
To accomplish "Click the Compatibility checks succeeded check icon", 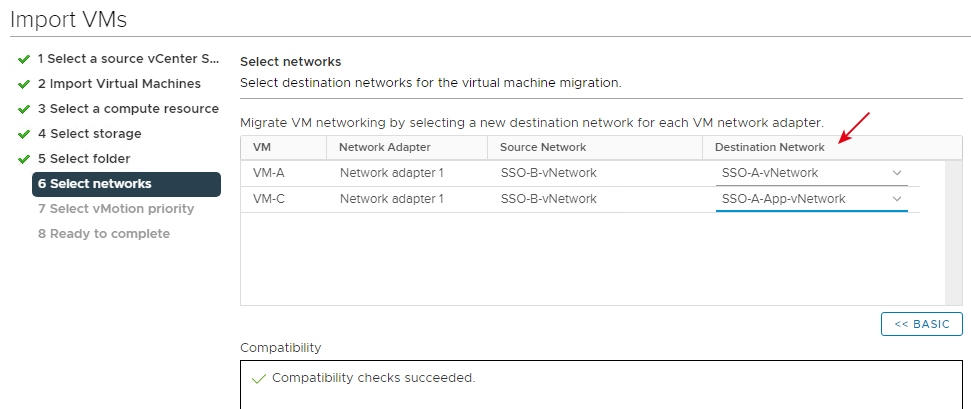I will pyautogui.click(x=259, y=378).
